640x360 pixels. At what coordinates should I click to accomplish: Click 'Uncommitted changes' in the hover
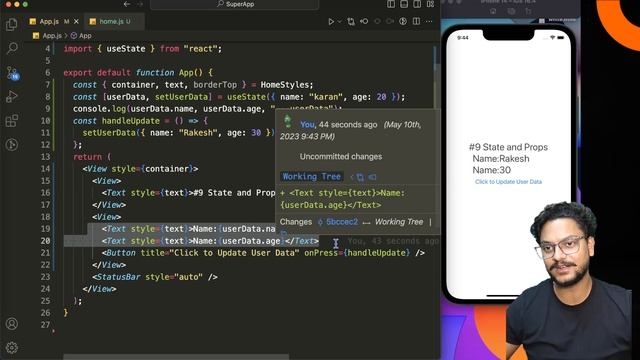tap(341, 157)
